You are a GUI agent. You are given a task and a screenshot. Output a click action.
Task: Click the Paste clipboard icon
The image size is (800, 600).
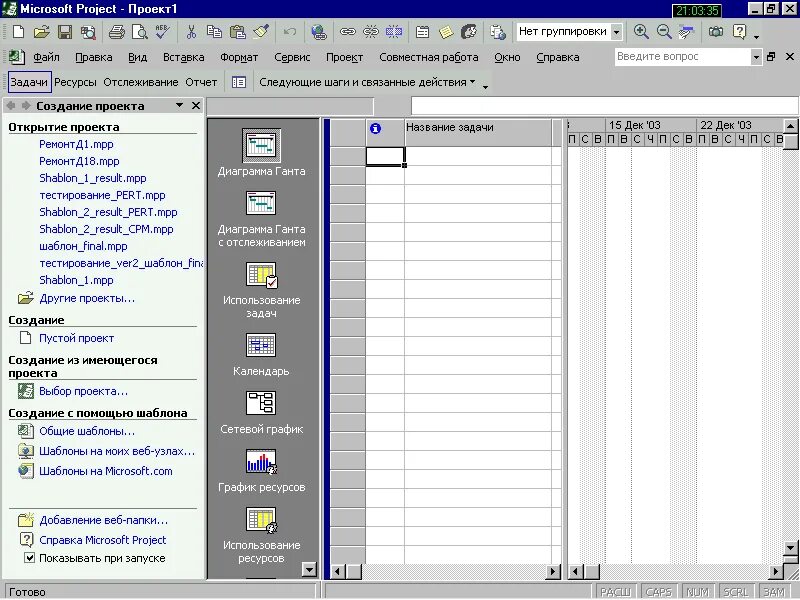pos(238,32)
